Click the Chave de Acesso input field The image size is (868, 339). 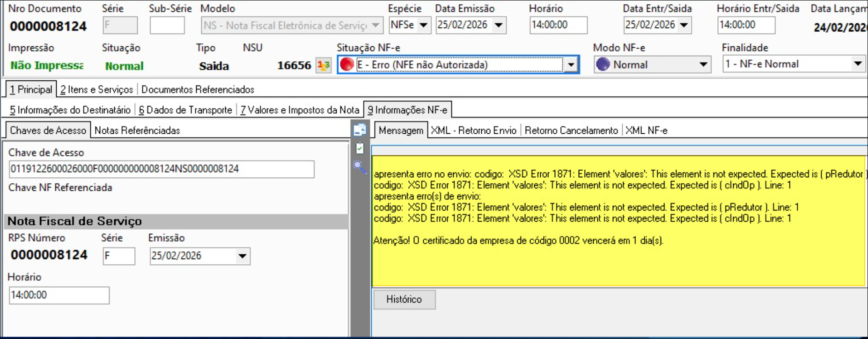tap(162, 169)
